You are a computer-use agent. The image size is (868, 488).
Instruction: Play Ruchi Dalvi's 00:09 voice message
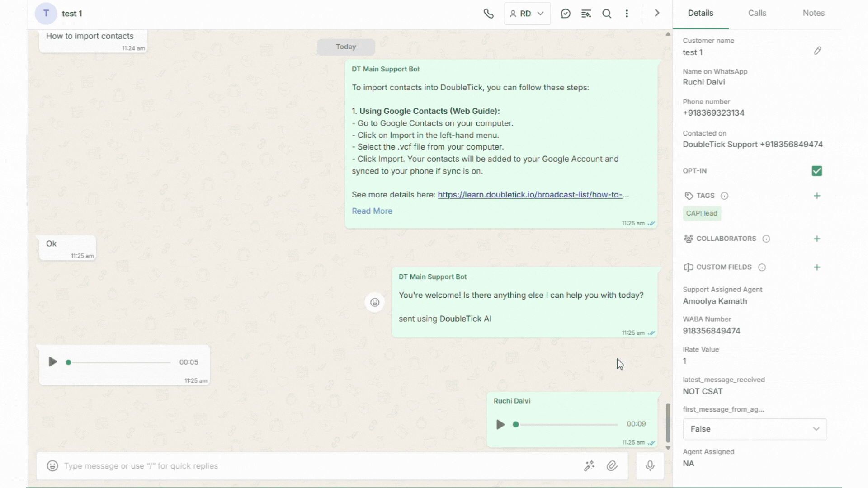[x=500, y=424]
